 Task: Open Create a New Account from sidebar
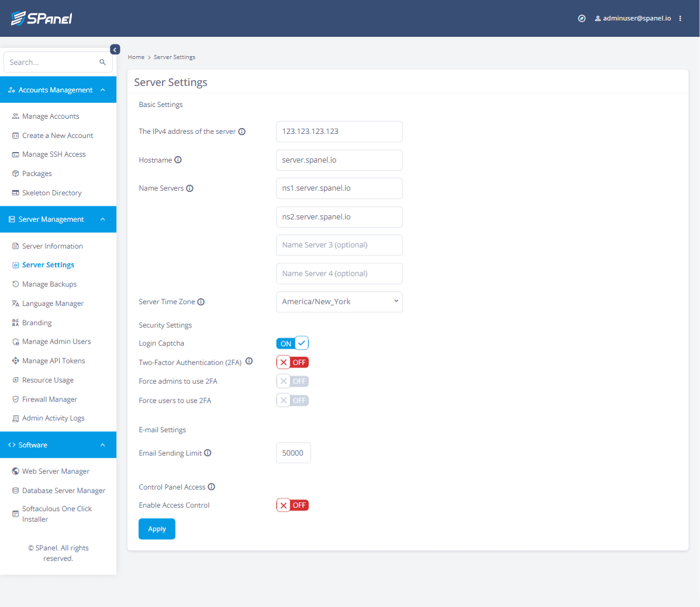point(14,135)
